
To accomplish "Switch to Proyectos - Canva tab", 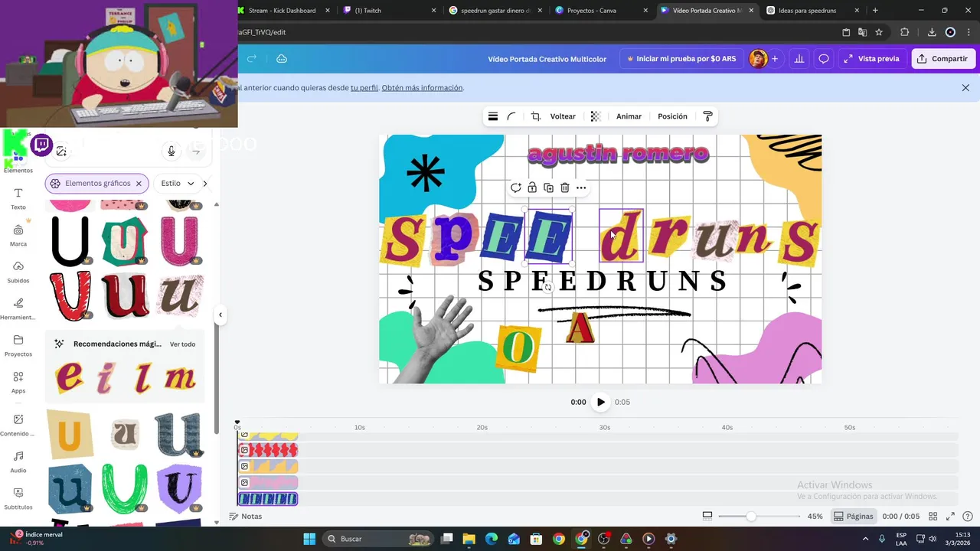I will coord(601,11).
